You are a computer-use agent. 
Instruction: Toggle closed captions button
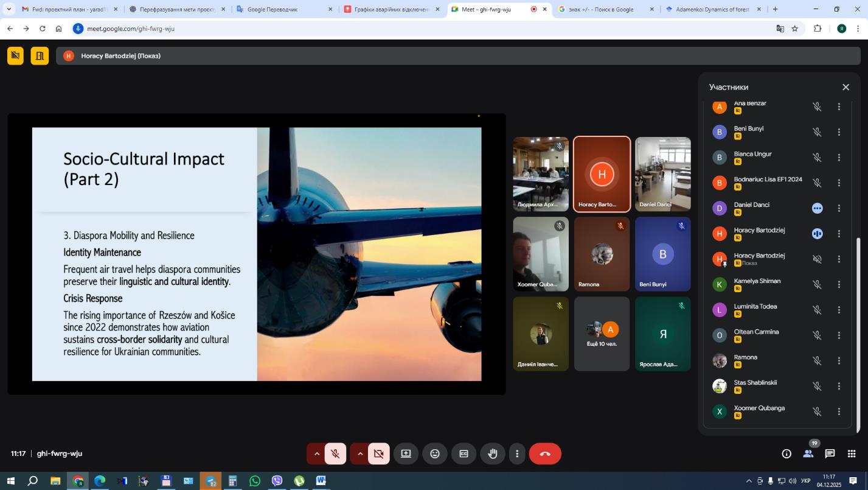point(464,453)
